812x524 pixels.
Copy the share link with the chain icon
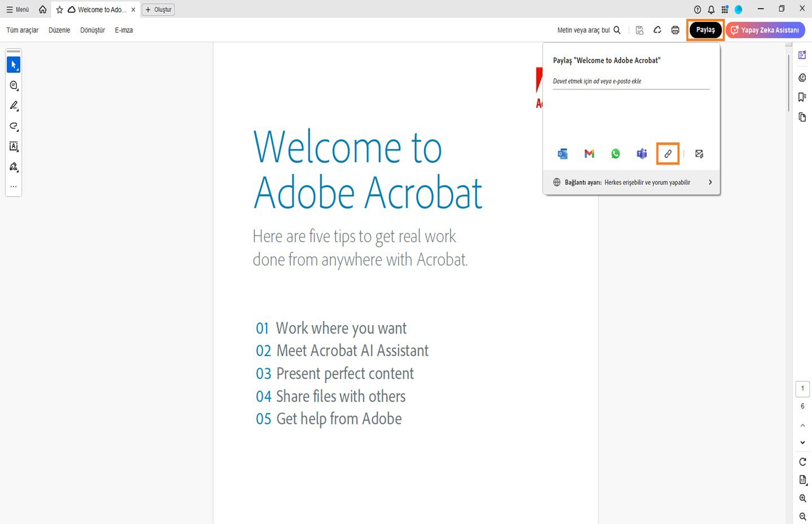pos(668,154)
